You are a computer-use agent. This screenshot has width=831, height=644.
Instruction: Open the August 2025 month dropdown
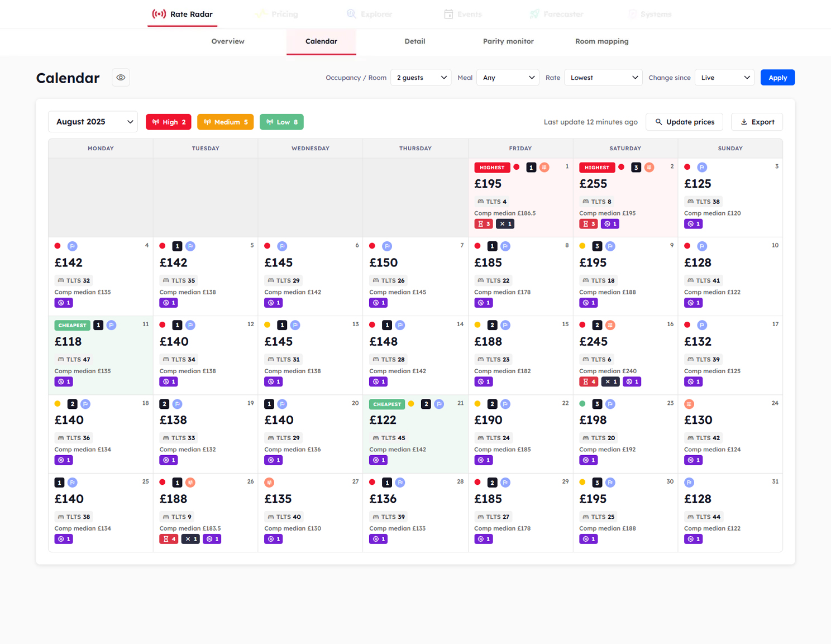pos(93,122)
